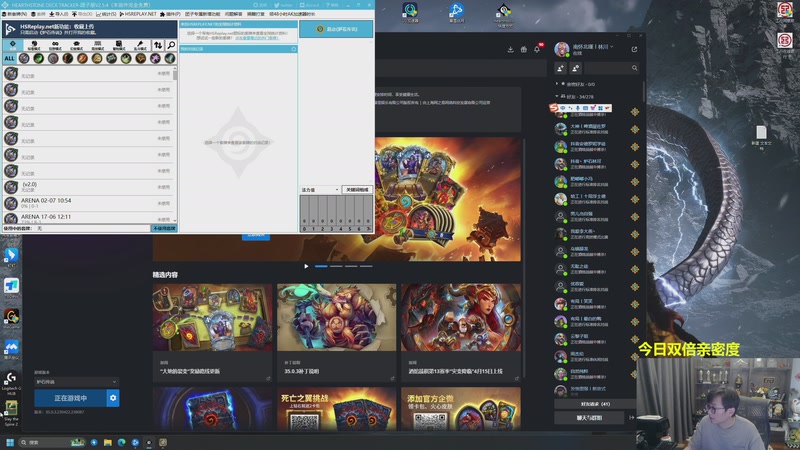This screenshot has width=800, height=450.
Task: Open the discord link in Deck Tracker title bar
Action: click(310, 5)
